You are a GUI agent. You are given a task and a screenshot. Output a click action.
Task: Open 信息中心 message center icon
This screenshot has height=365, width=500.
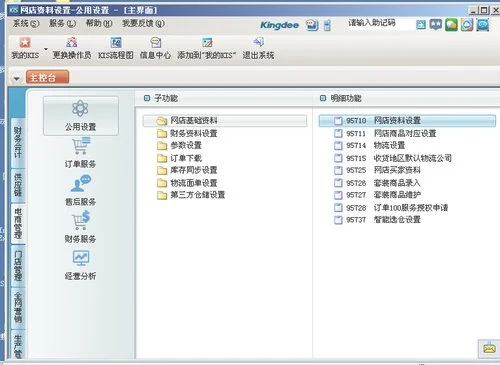coord(156,42)
